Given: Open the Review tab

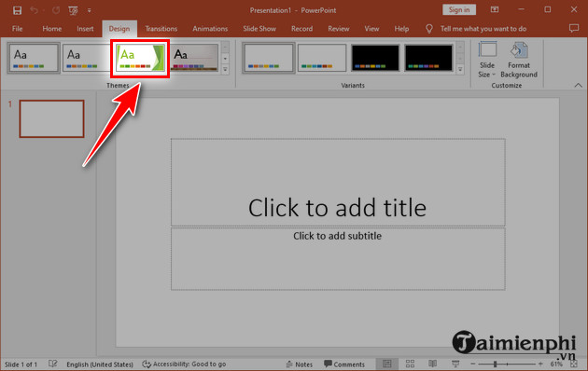Looking at the screenshot, I should click(339, 29).
